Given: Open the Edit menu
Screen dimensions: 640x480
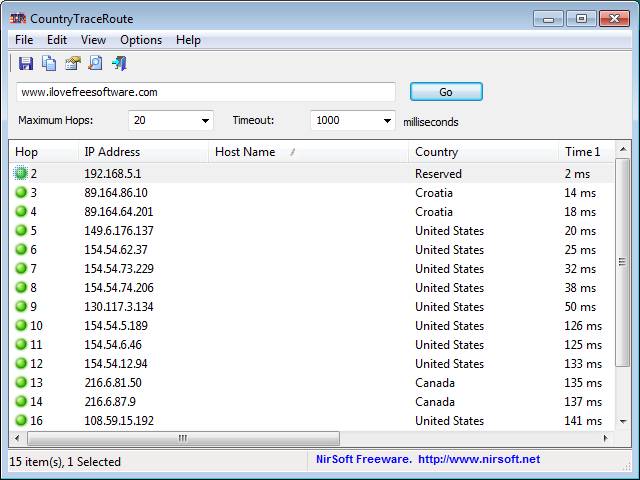Looking at the screenshot, I should click(x=57, y=40).
